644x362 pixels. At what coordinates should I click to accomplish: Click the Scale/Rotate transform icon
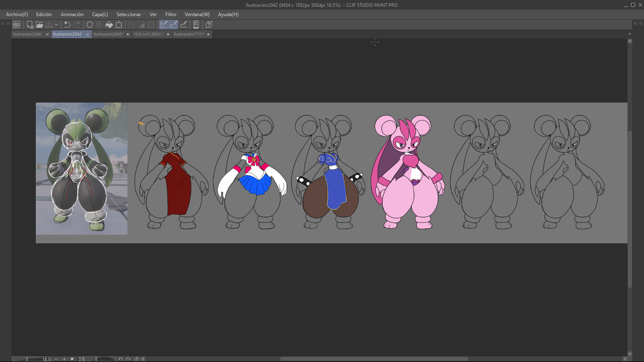click(x=119, y=25)
